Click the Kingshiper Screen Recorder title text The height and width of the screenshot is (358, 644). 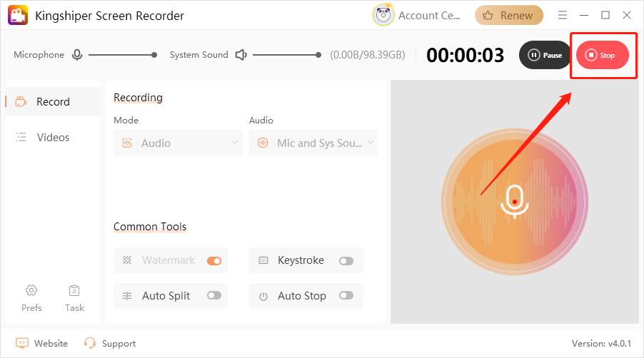pyautogui.click(x=110, y=16)
